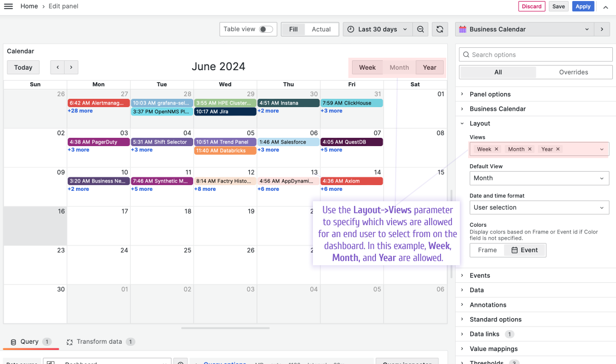Click the previous arrow to navigate the calendar

(x=57, y=67)
